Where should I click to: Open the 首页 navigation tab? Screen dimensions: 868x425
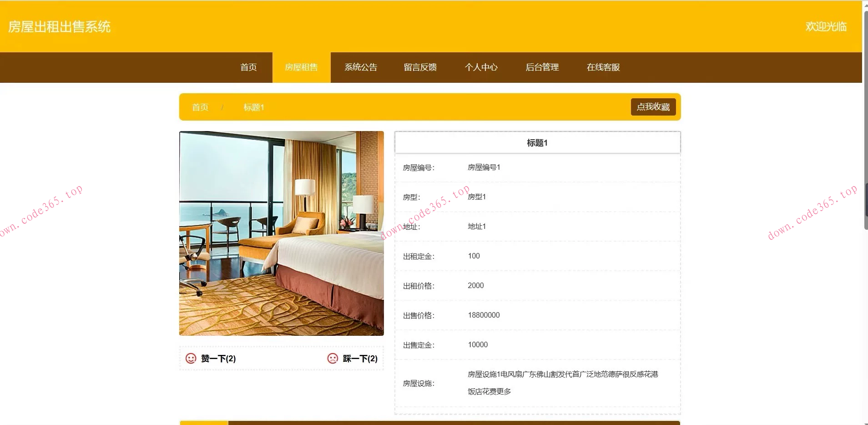click(x=248, y=67)
